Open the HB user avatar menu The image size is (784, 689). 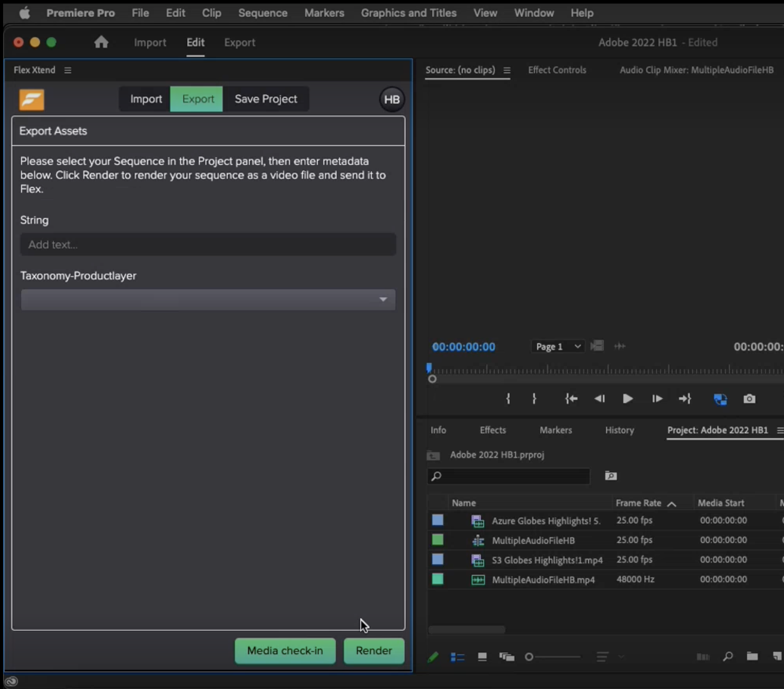[391, 99]
